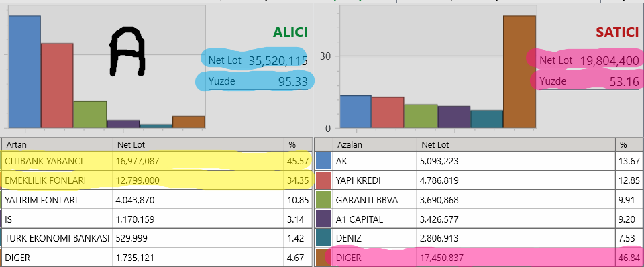Image resolution: width=644 pixels, height=267 pixels.
Task: Click the 4.67 percentage cell
Action: tap(297, 258)
